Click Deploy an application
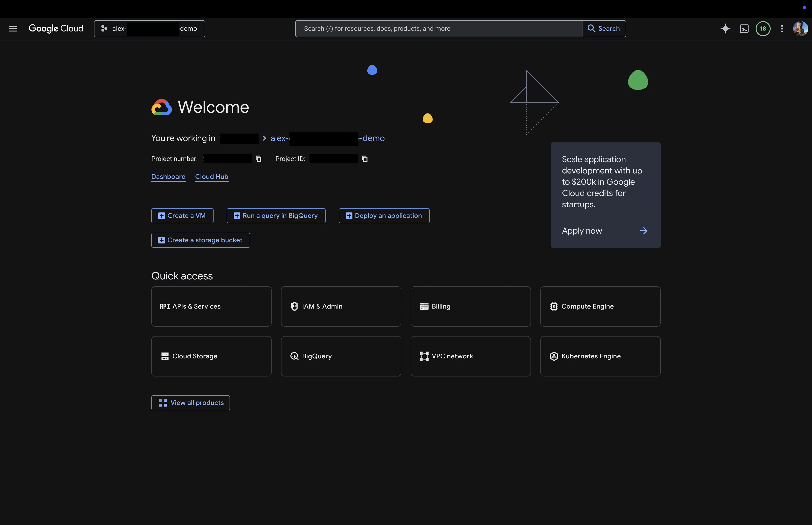 click(384, 216)
